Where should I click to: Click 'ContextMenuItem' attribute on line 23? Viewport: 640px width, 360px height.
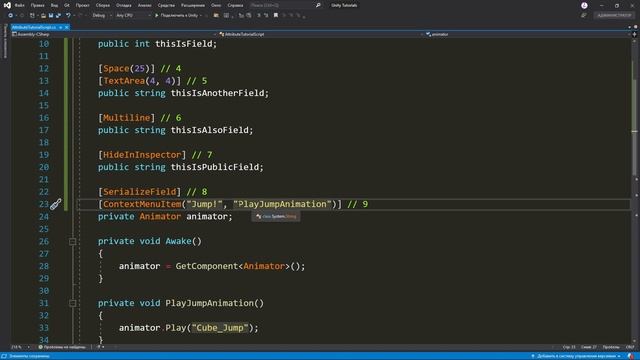(142, 204)
